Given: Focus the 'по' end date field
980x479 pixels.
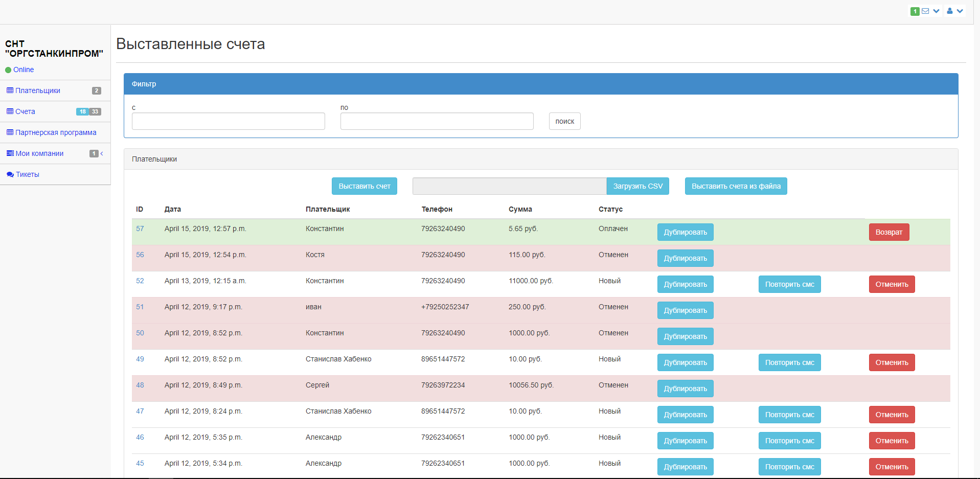Looking at the screenshot, I should coord(437,121).
